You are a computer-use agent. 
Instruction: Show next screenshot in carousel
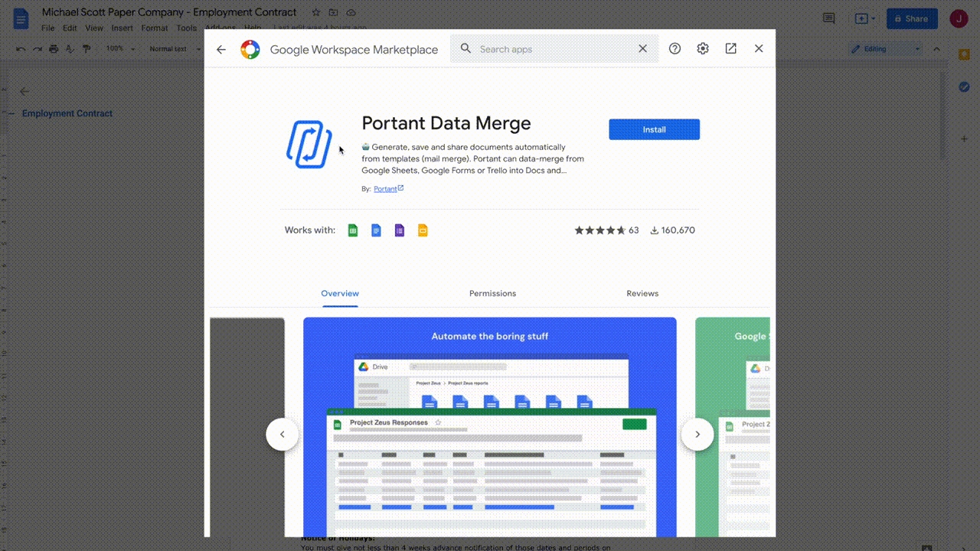697,435
